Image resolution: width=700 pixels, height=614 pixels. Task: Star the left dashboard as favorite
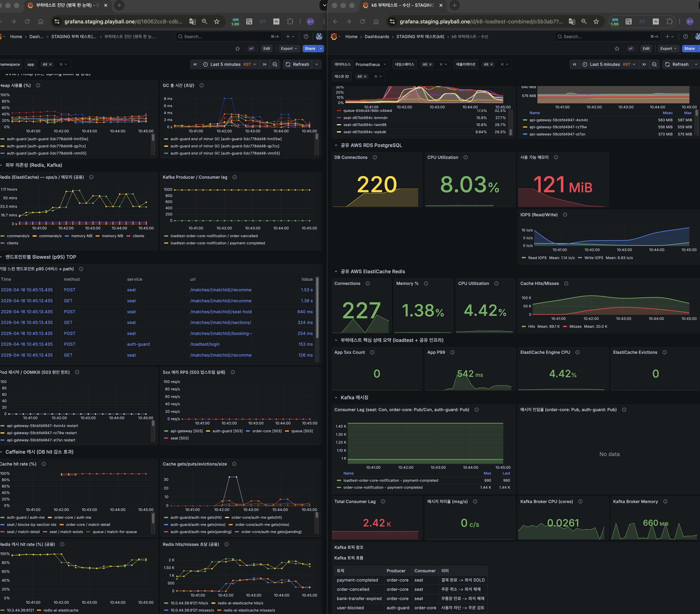(237, 49)
